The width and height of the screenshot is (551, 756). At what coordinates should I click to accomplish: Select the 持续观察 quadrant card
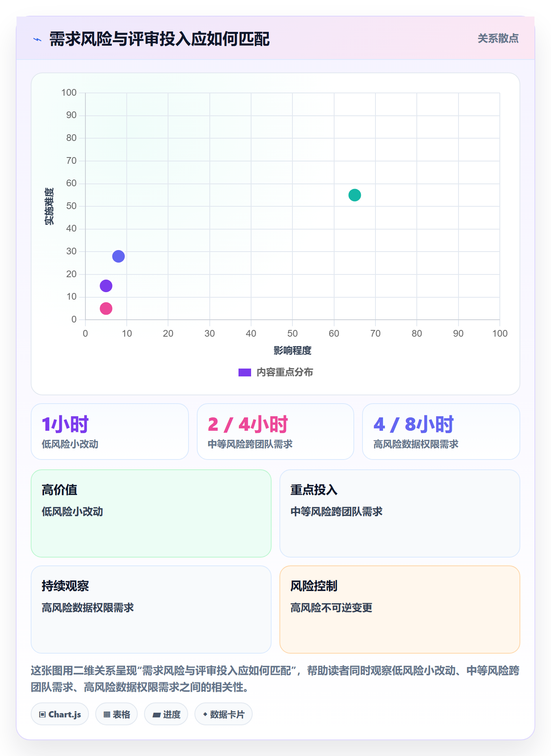tap(151, 610)
